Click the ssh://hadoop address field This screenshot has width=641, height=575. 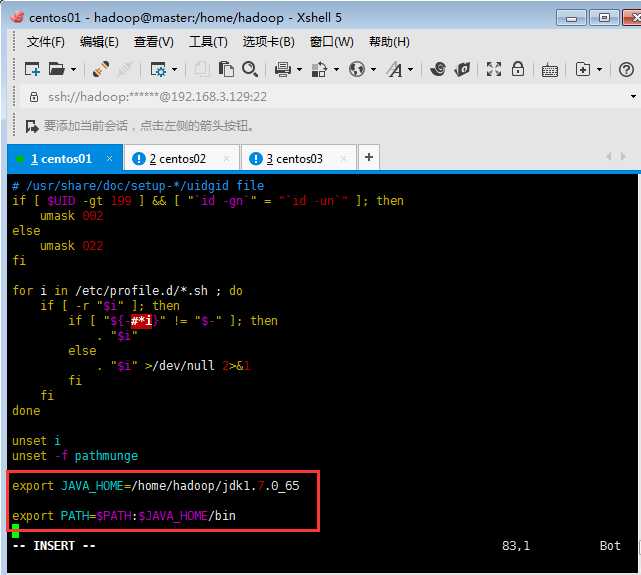pos(157,97)
